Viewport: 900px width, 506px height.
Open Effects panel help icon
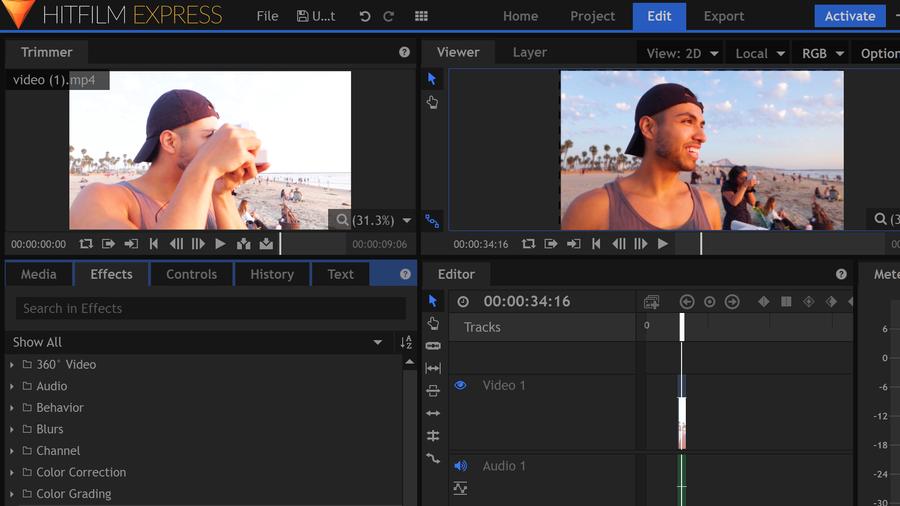pyautogui.click(x=405, y=274)
